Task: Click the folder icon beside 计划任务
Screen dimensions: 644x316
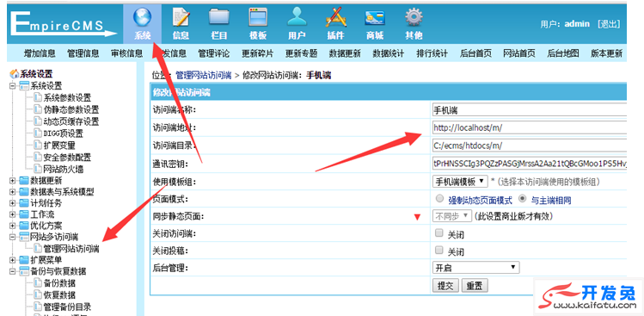Action: (x=24, y=203)
